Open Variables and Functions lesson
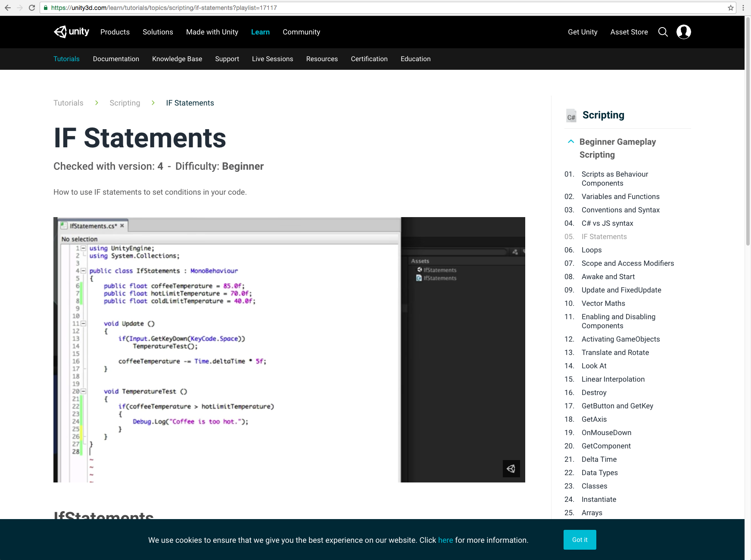This screenshot has height=560, width=751. [620, 196]
